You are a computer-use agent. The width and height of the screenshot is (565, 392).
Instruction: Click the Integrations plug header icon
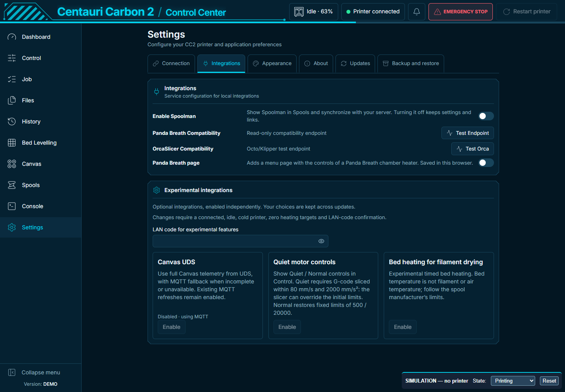[x=157, y=92]
